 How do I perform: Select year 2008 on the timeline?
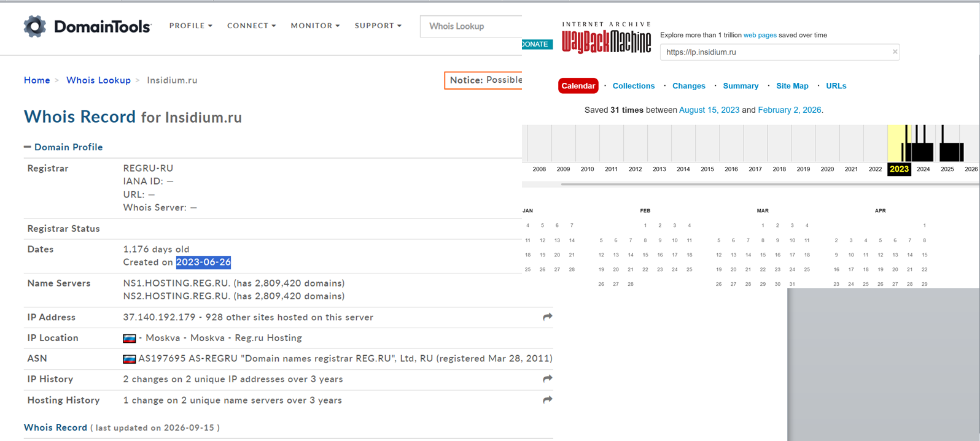pos(539,169)
